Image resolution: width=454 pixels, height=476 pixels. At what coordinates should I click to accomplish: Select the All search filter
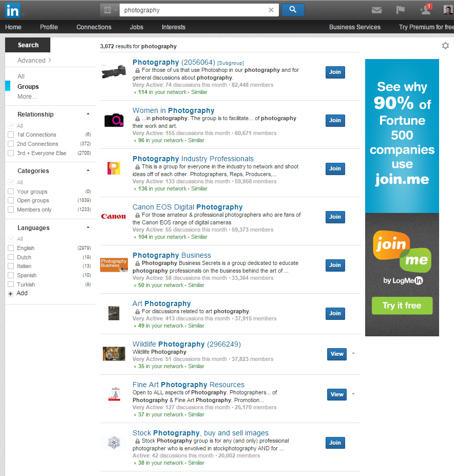[21, 76]
